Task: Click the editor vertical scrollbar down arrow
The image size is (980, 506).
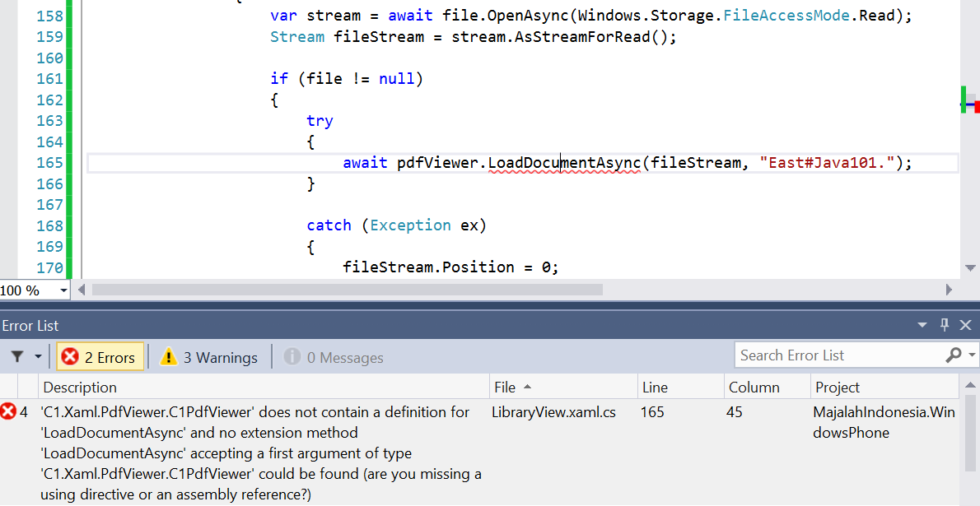Action: 970,267
